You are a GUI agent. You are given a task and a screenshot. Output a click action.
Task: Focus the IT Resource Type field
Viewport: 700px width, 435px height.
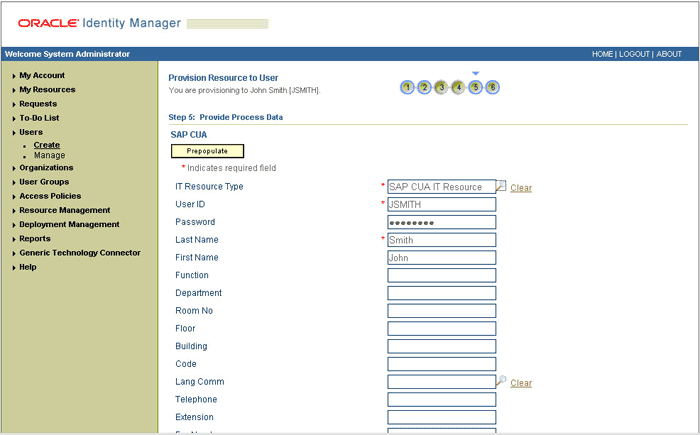pyautogui.click(x=442, y=186)
